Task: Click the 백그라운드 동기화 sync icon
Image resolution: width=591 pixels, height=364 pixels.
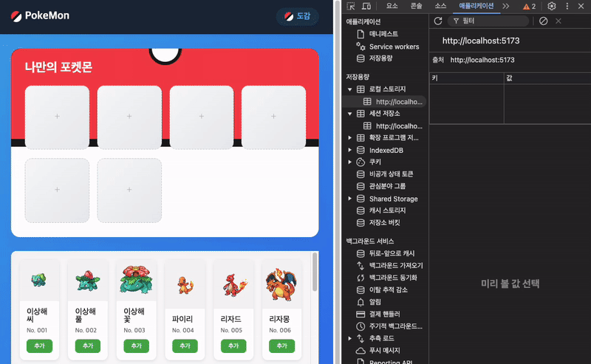Action: 361,278
